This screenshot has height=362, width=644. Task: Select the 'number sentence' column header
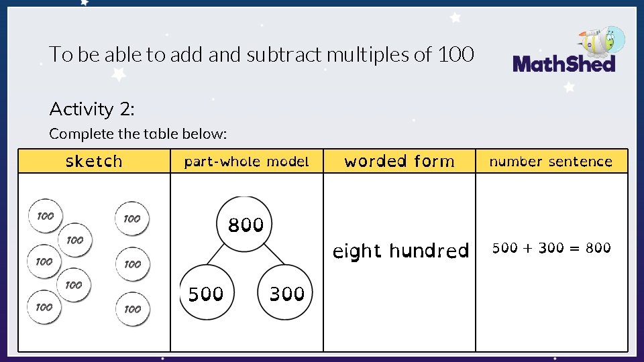click(x=551, y=161)
